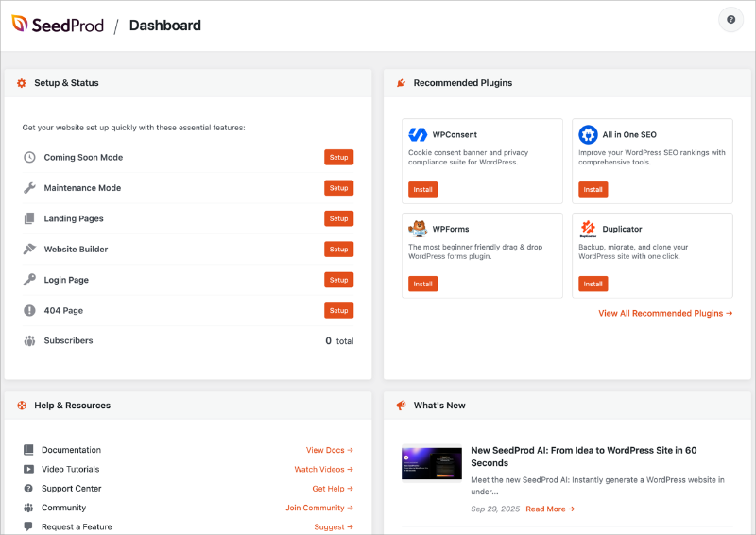The image size is (756, 535).
Task: Click the Duplicator plugin icon
Action: click(588, 229)
